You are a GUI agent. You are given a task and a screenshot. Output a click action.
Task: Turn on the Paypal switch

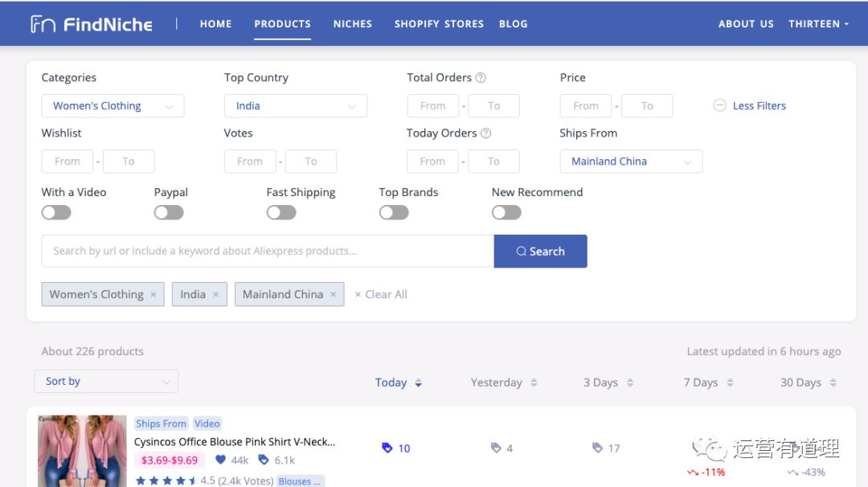coord(169,212)
